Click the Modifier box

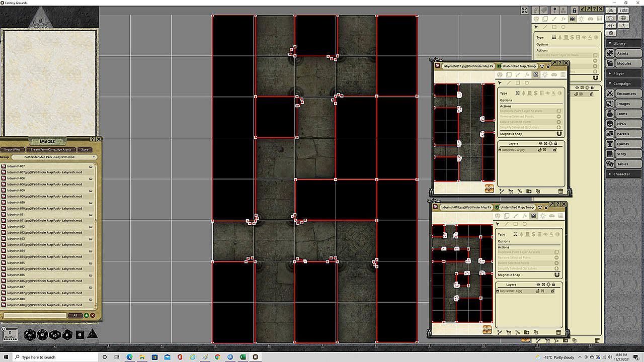[x=11, y=334]
